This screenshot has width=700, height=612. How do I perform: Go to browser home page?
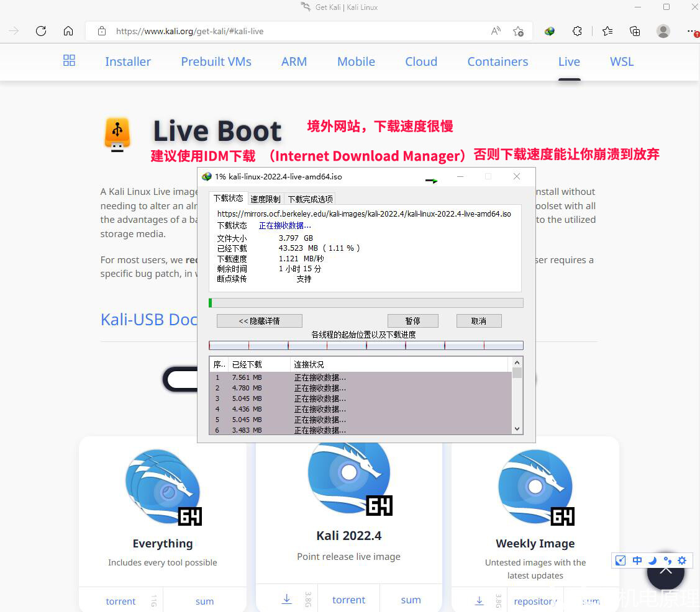pyautogui.click(x=68, y=31)
